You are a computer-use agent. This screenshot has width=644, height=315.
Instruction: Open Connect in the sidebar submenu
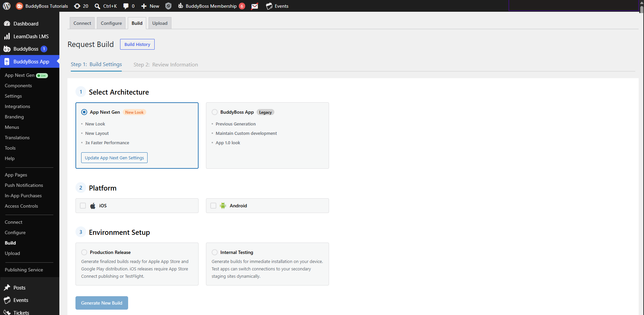(x=13, y=222)
